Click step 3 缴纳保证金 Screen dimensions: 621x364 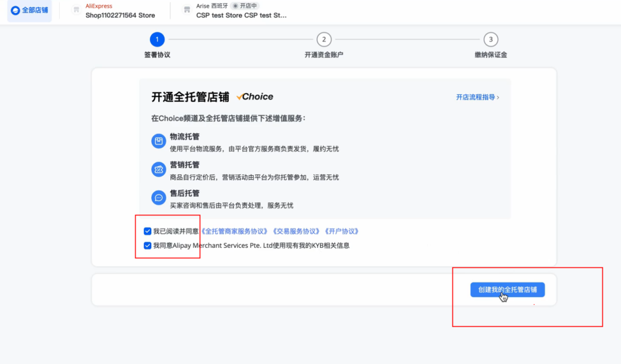(x=491, y=40)
